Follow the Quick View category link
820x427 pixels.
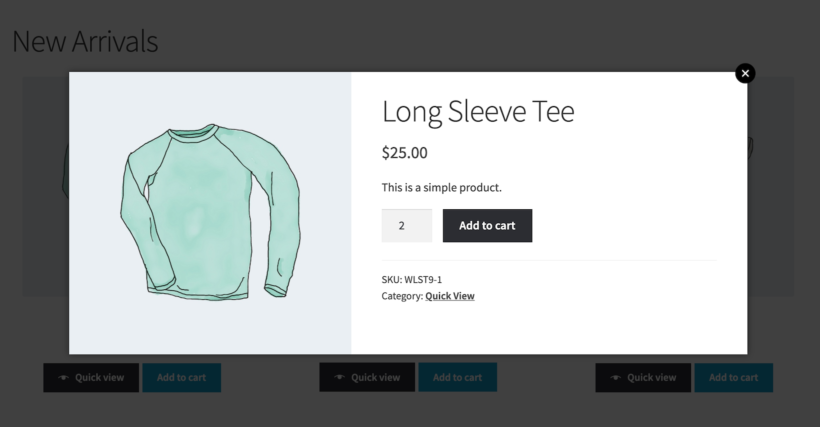[x=450, y=296]
